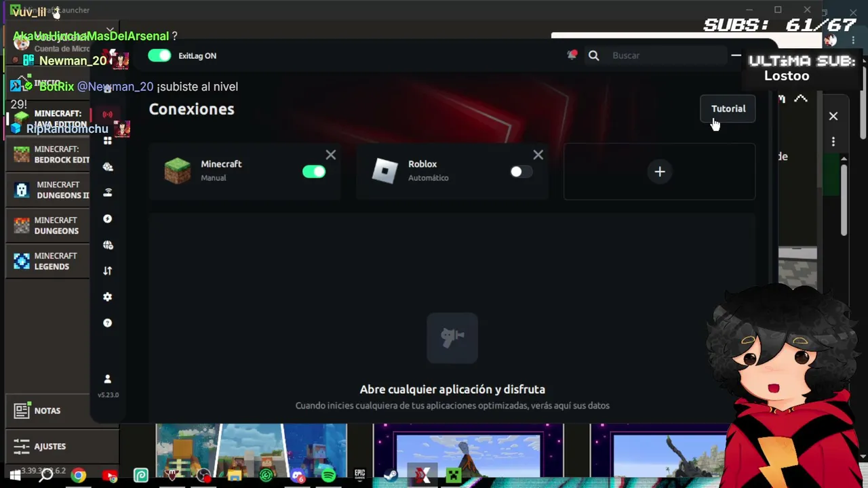Click the v5.23.0 version label
868x488 pixels.
(x=108, y=394)
